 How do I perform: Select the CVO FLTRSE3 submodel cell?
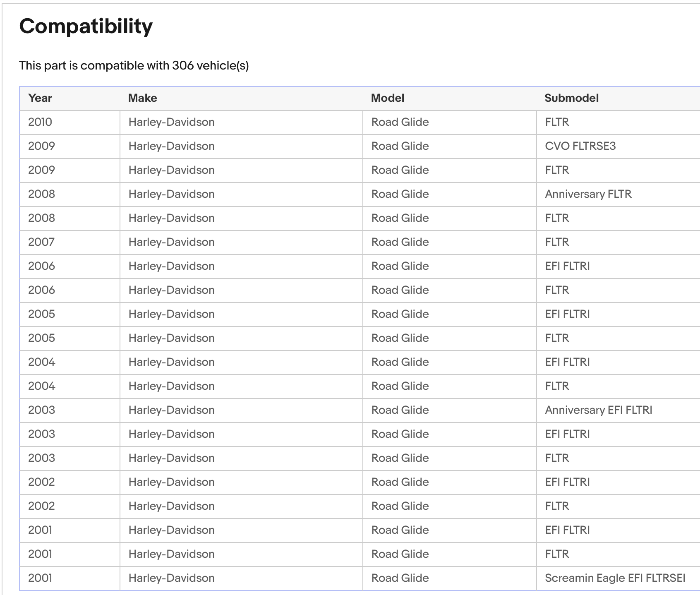[580, 146]
